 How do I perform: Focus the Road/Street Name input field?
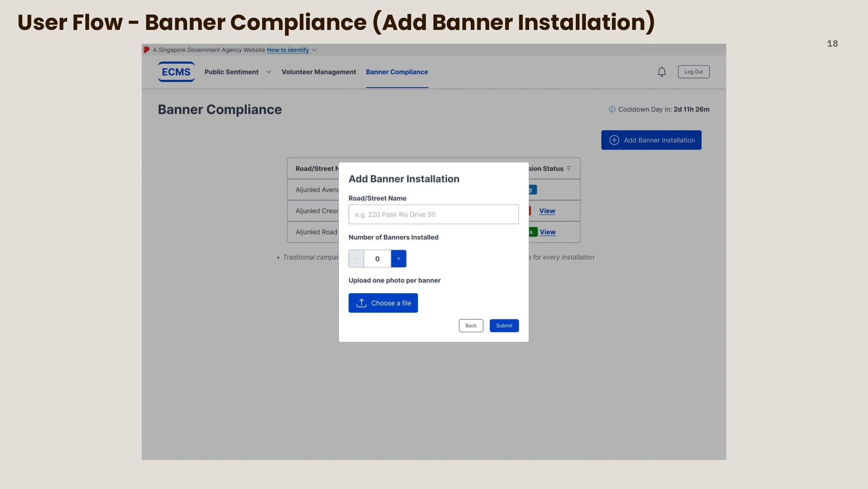click(434, 214)
